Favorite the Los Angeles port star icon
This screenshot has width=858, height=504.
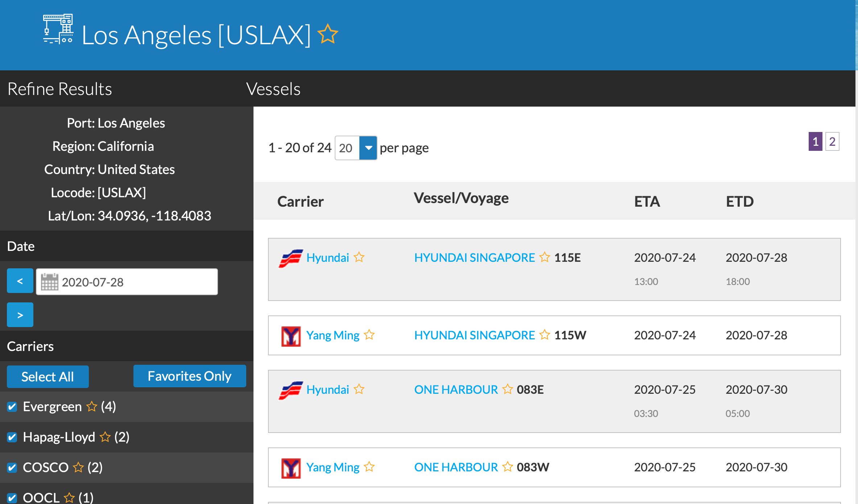(x=327, y=34)
